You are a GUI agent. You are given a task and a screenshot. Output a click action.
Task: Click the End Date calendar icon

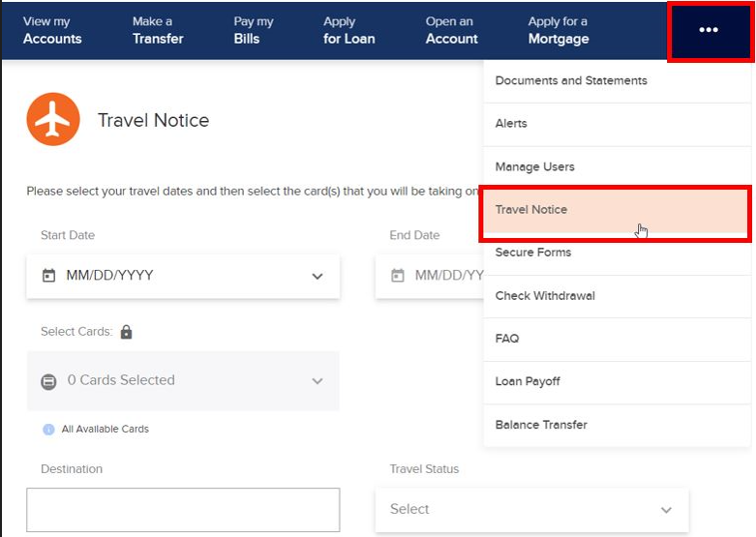pyautogui.click(x=397, y=276)
